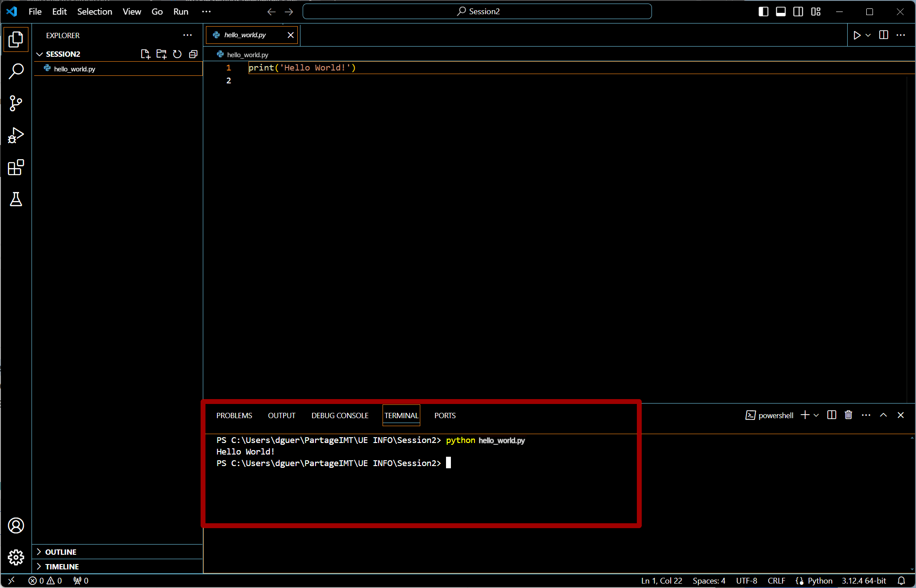Run the Python file with play button
This screenshot has width=916, height=588.
click(857, 35)
